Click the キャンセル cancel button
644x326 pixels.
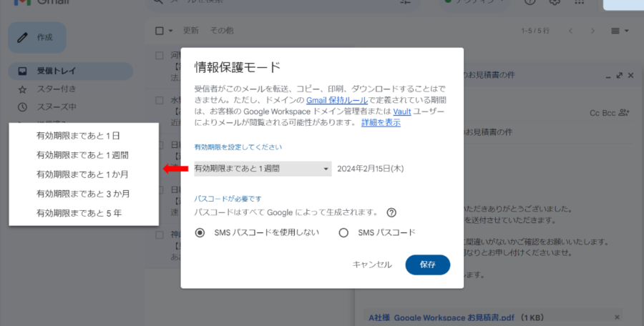(x=372, y=265)
